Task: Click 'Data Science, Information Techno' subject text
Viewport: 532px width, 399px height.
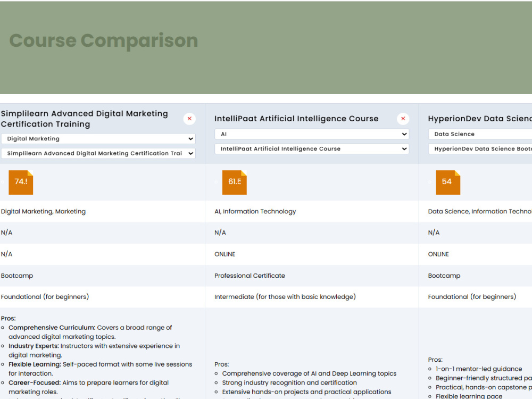Action: point(480,211)
